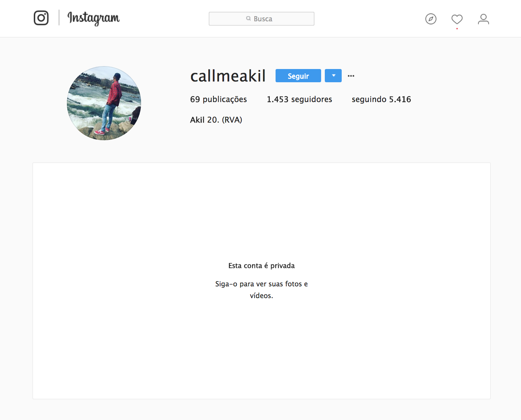Screen dimensions: 521x420
Task: Follow callmeakil with the Seguir button
Action: pyautogui.click(x=298, y=76)
